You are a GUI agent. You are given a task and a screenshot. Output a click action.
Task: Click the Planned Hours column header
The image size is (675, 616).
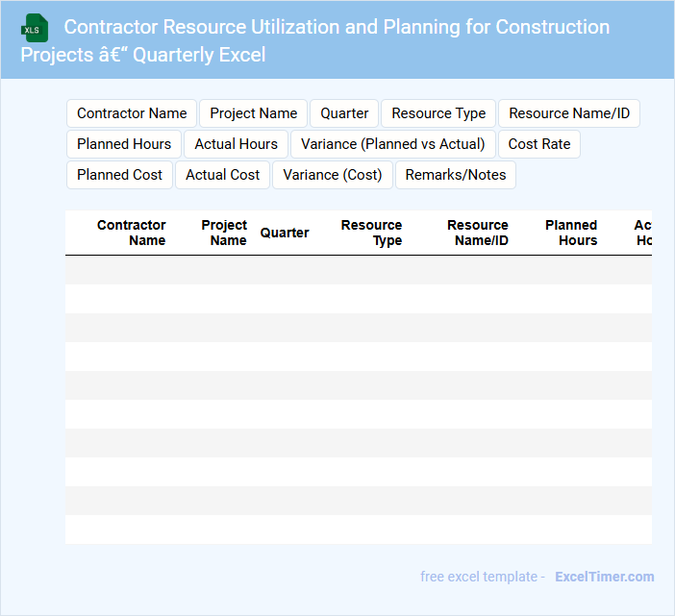[571, 233]
